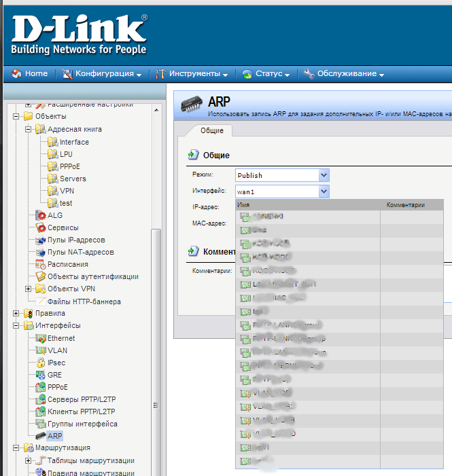
Task: Select Правила маршрутизации in tree
Action: [x=91, y=473]
